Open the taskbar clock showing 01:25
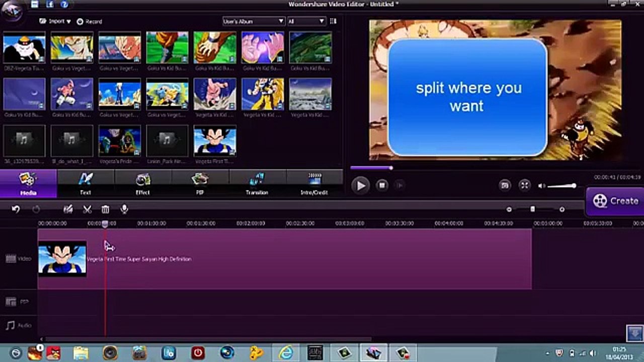644x362 pixels. point(620,352)
